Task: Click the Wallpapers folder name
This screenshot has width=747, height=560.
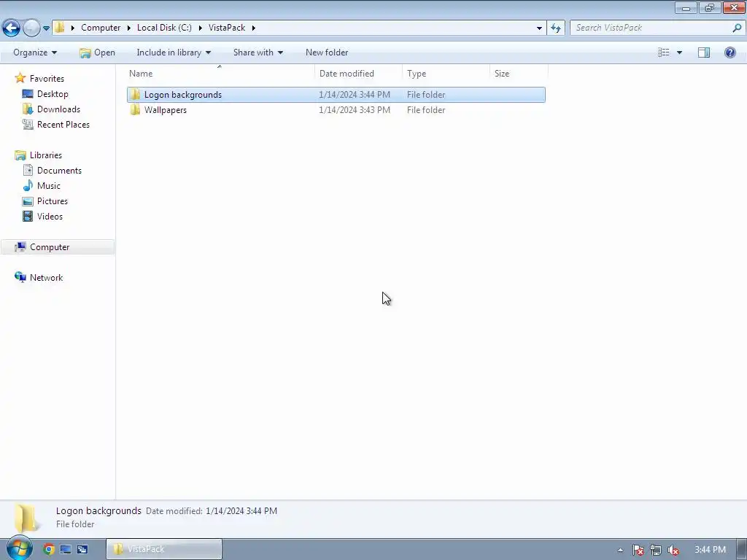Action: coord(166,110)
